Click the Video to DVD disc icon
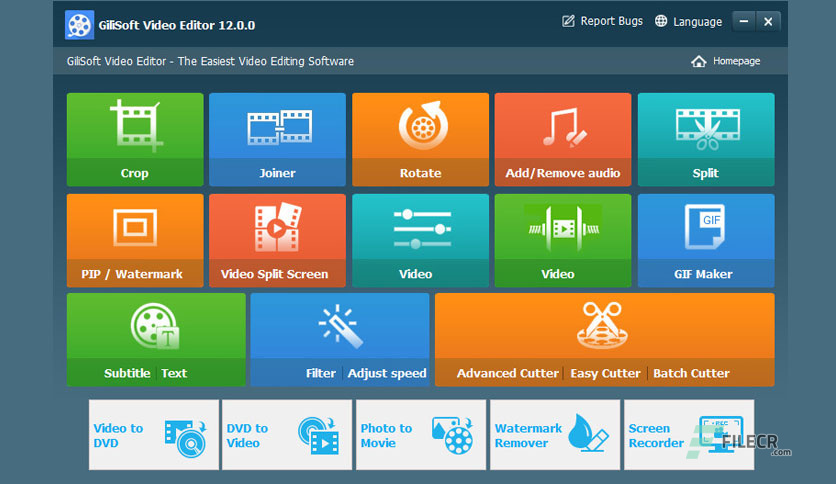This screenshot has height=484, width=836. pyautogui.click(x=185, y=438)
